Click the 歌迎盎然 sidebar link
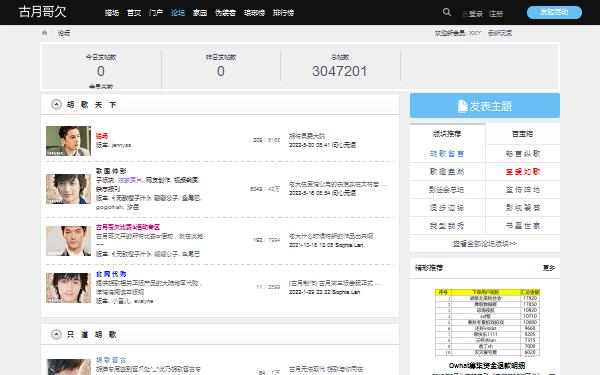This screenshot has width=600, height=375. 447,172
